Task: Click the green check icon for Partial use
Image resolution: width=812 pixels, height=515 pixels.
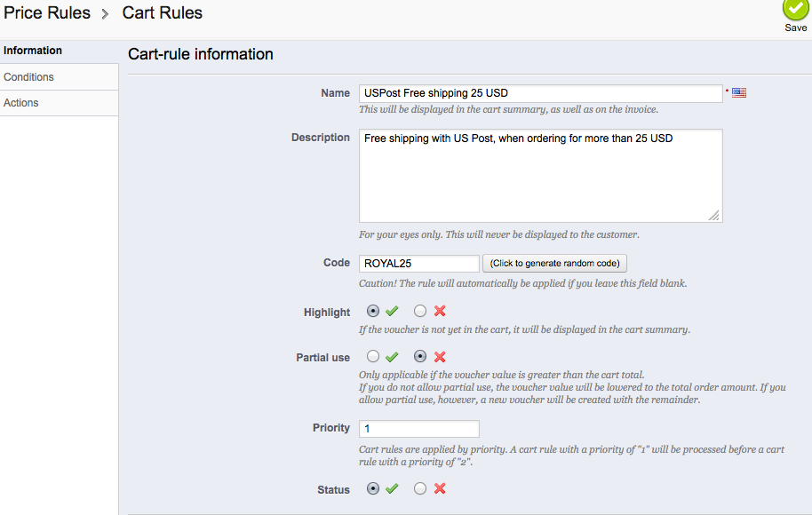Action: [392, 357]
